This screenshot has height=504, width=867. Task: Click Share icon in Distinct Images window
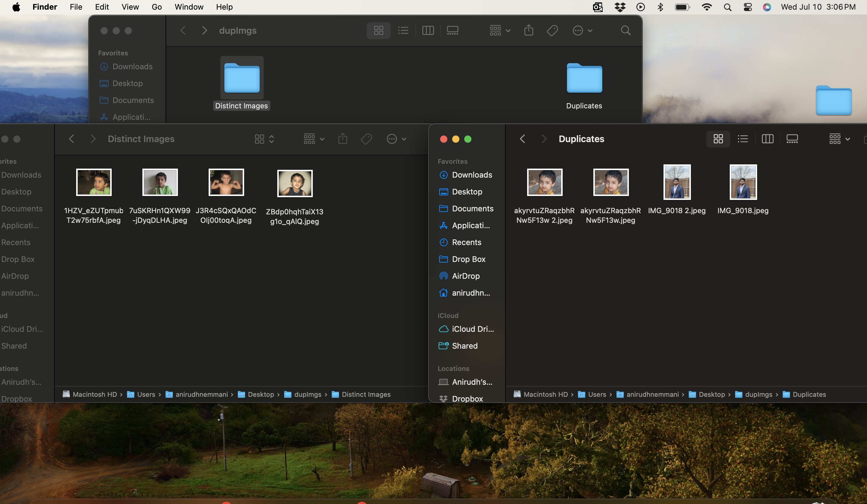(343, 139)
